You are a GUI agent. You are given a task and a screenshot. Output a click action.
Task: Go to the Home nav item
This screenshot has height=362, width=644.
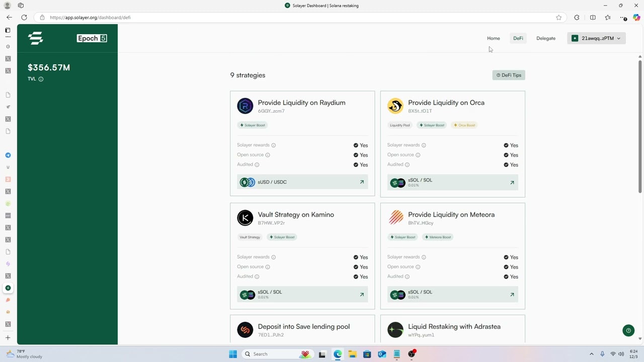coord(493,38)
